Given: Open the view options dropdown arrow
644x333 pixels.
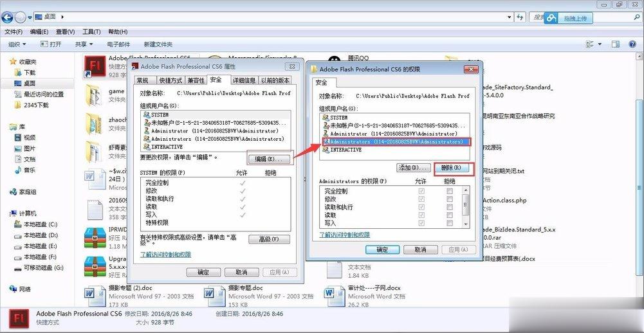Looking at the screenshot, I should 600,44.
